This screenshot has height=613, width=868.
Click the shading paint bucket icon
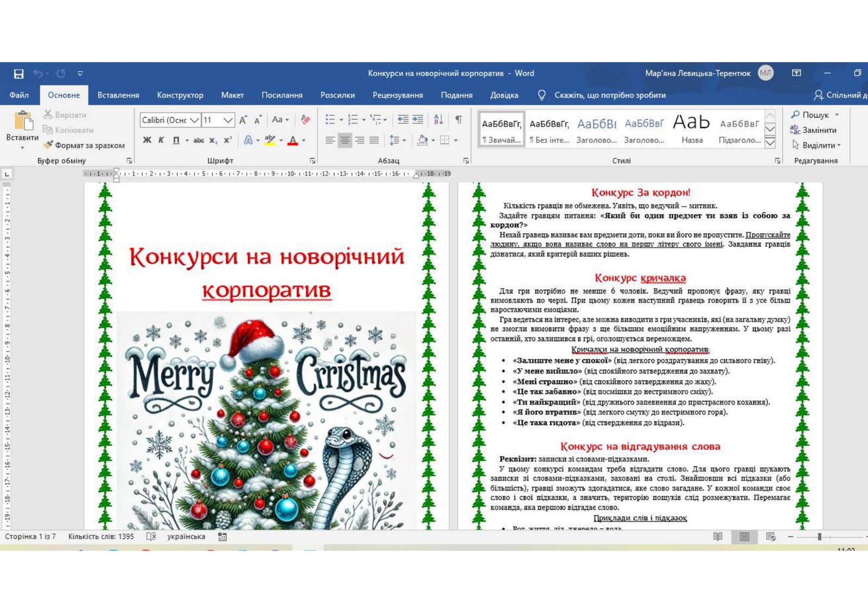pyautogui.click(x=423, y=141)
